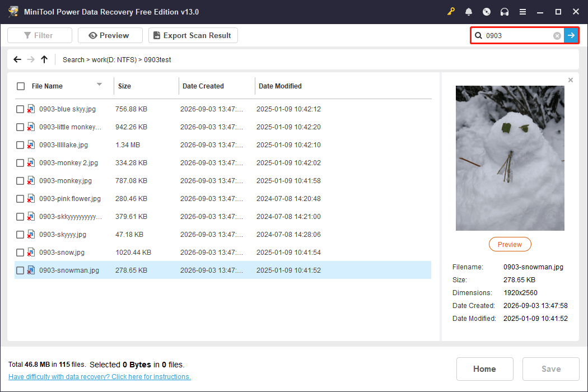Click the 1.34 MB size cell
Image resolution: width=588 pixels, height=392 pixels.
pyautogui.click(x=128, y=145)
